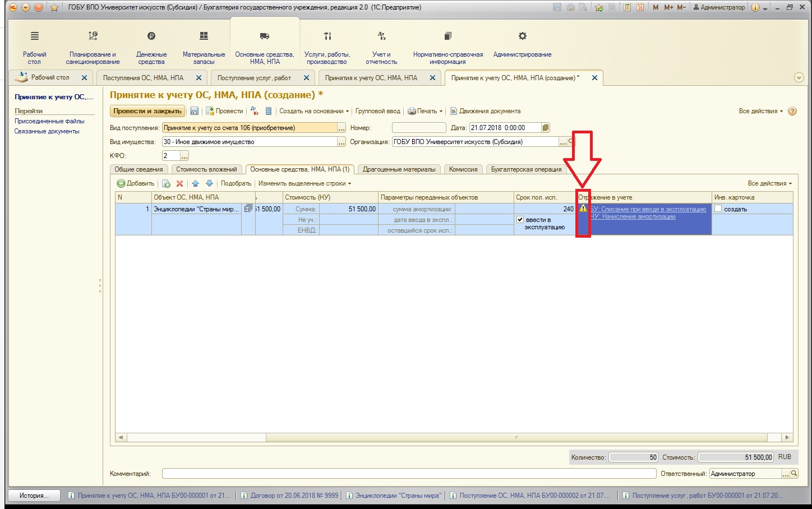Open the calendar icon in title bar
Viewport: 812px width, 509px height.
(640, 7)
